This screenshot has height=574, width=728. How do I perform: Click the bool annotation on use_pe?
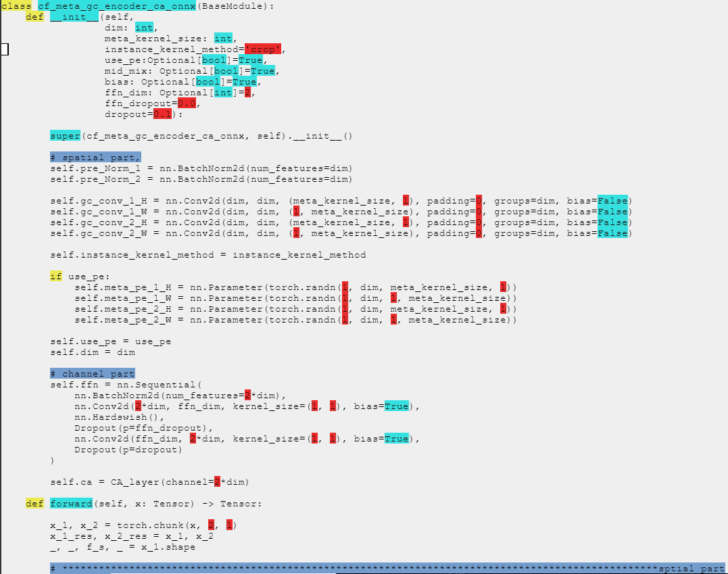tap(214, 59)
